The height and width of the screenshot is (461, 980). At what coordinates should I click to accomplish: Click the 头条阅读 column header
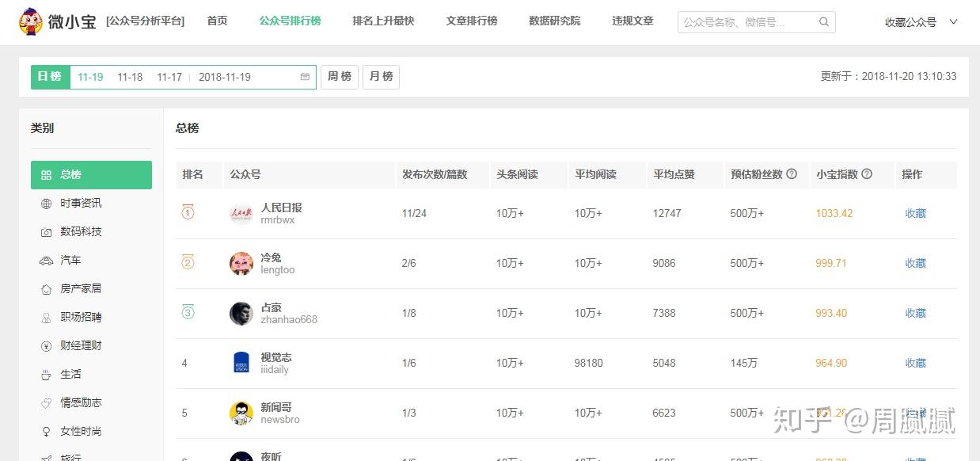517,174
